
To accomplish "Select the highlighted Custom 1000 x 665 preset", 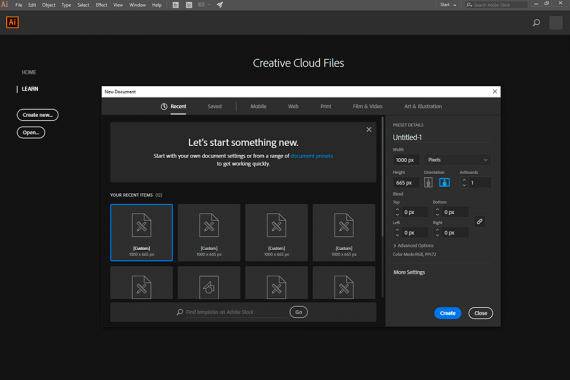I will click(x=141, y=233).
